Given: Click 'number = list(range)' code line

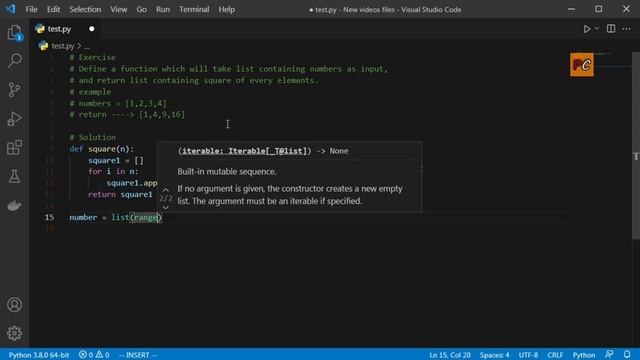Looking at the screenshot, I should [x=116, y=218].
